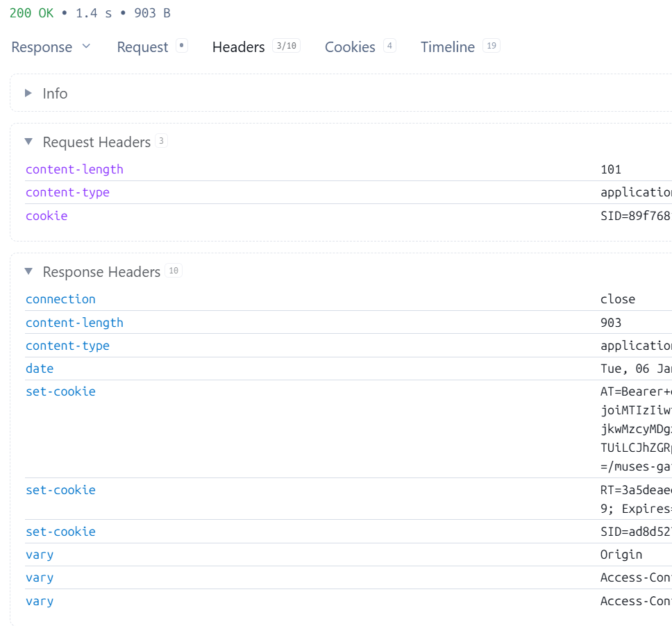The width and height of the screenshot is (672, 626).
Task: Switch to the Timeline tab
Action: (447, 47)
